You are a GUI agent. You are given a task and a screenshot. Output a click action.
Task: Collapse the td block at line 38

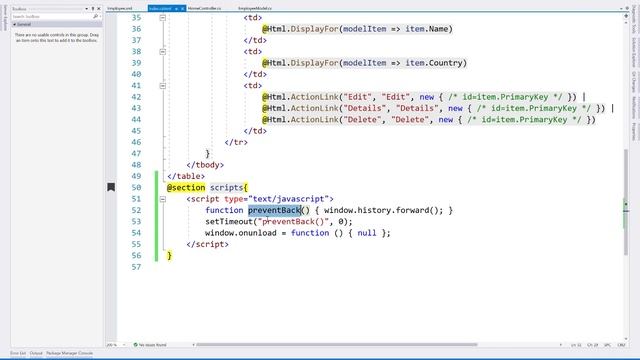[162, 51]
